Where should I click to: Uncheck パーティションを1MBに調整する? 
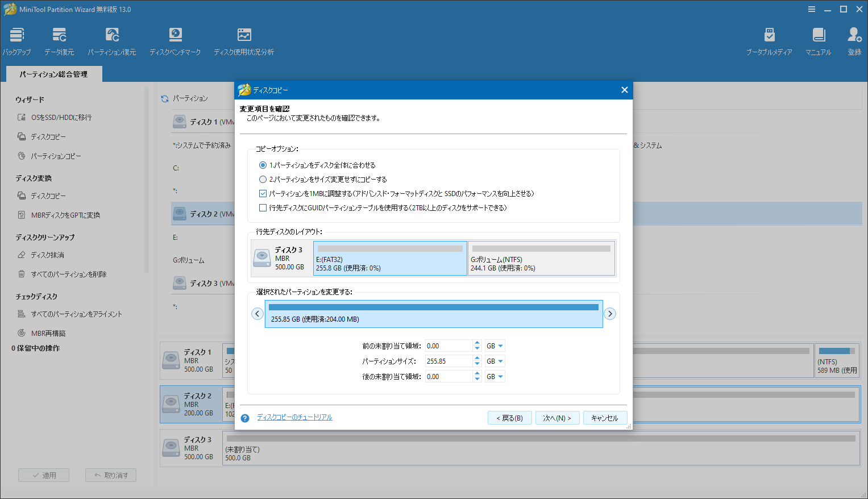click(263, 193)
